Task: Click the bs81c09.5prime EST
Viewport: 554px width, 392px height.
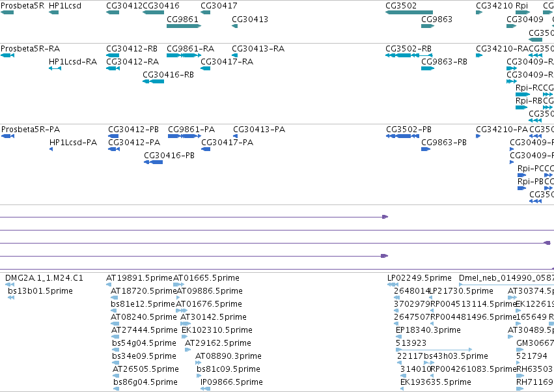Action: coord(199,376)
